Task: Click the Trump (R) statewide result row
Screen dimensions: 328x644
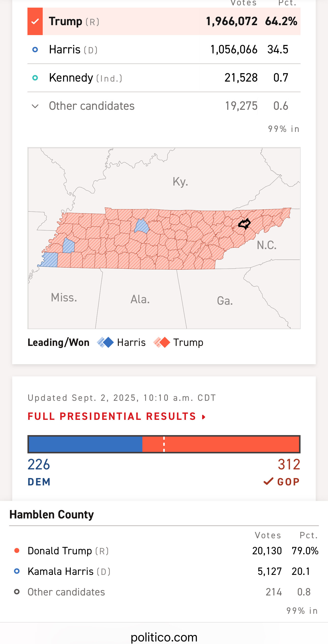Action: point(164,22)
